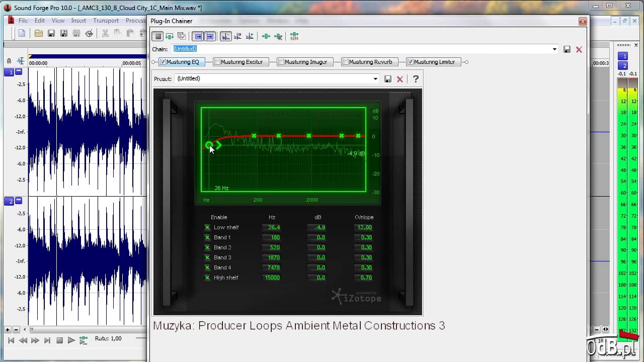Click the zoom in plus button below waveform
Screen dimensions: 644x362
point(8,330)
